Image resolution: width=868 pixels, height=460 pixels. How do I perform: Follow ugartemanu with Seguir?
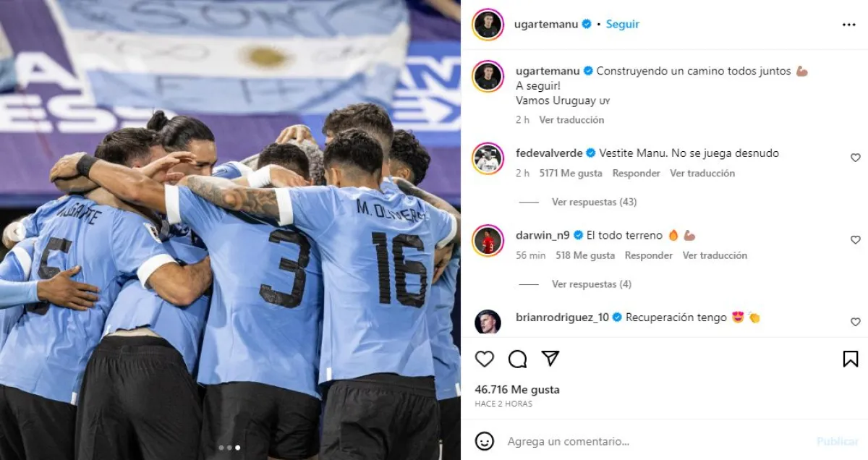622,24
